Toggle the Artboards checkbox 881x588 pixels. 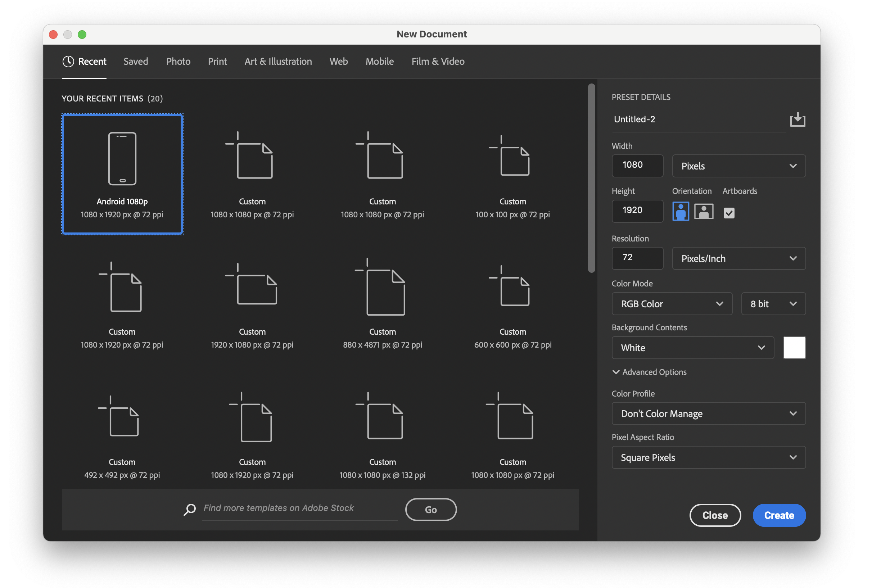point(728,213)
